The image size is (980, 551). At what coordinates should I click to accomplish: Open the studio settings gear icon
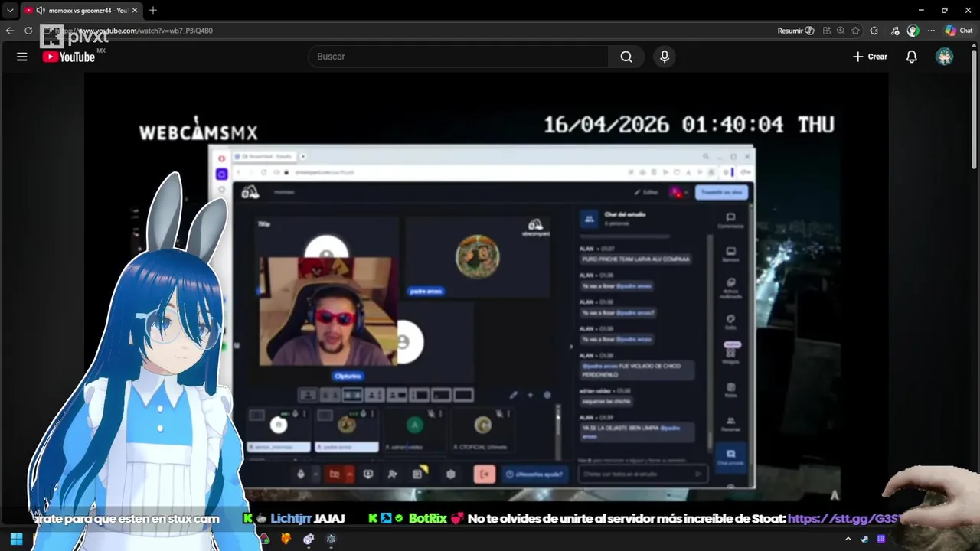450,474
